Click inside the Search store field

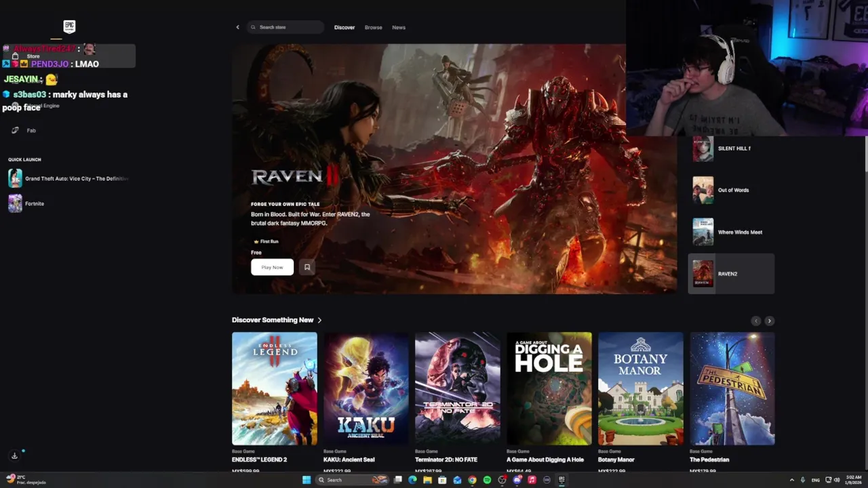point(285,27)
